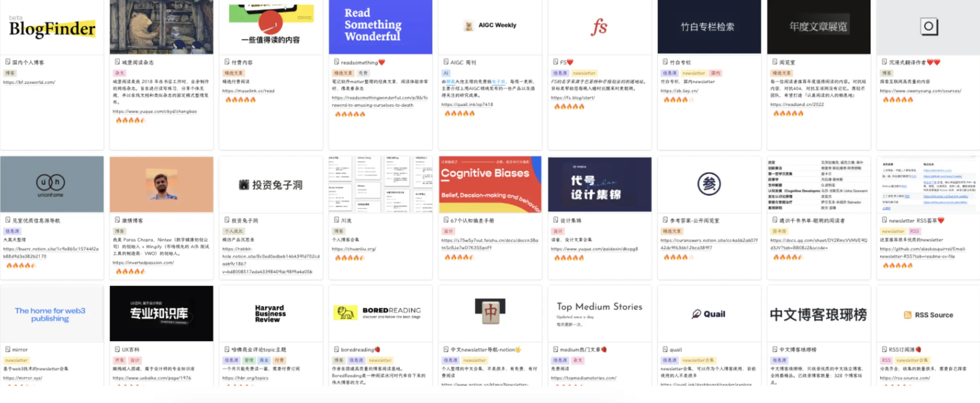Open the BlogFinder cover image
The image size is (980, 403).
[x=52, y=27]
